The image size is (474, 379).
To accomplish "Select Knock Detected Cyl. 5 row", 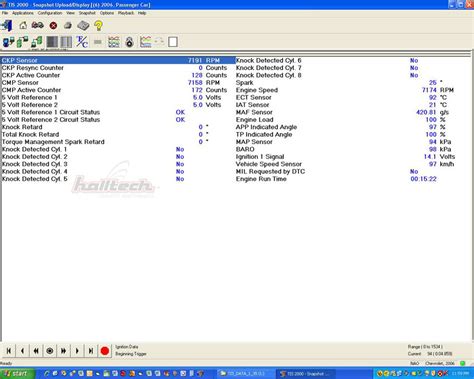I will [x=118, y=179].
